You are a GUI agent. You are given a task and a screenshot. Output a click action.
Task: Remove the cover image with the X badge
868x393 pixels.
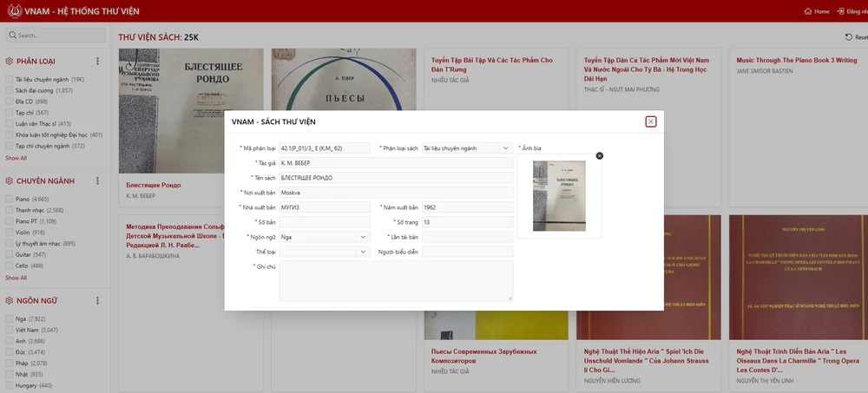(600, 156)
